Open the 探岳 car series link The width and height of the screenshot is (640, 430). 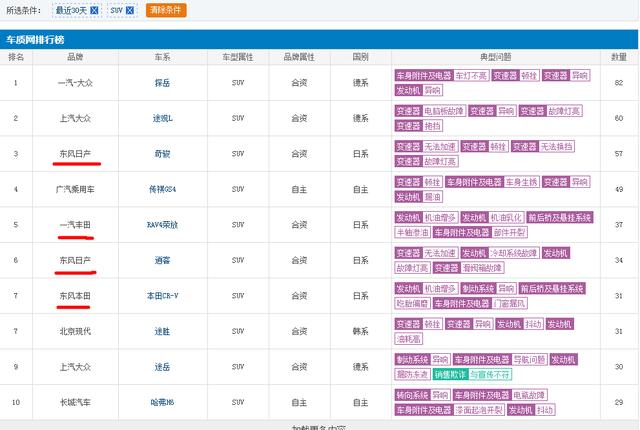(x=161, y=82)
